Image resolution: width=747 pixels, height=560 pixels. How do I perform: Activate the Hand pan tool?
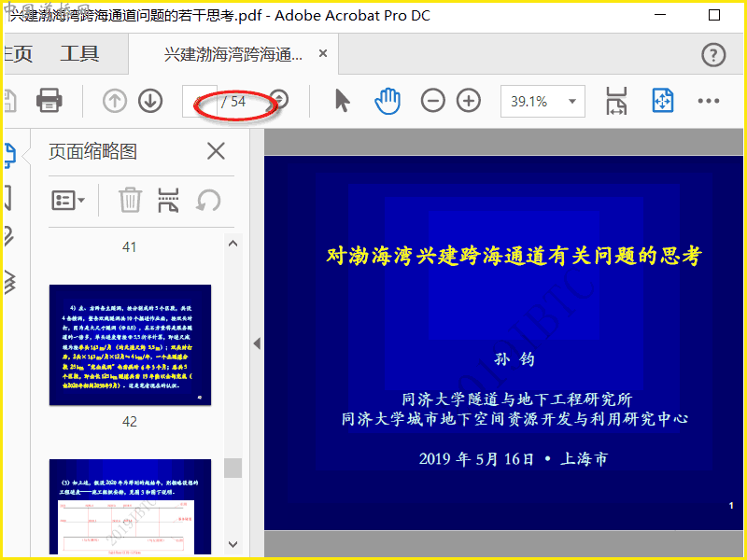pyautogui.click(x=388, y=101)
